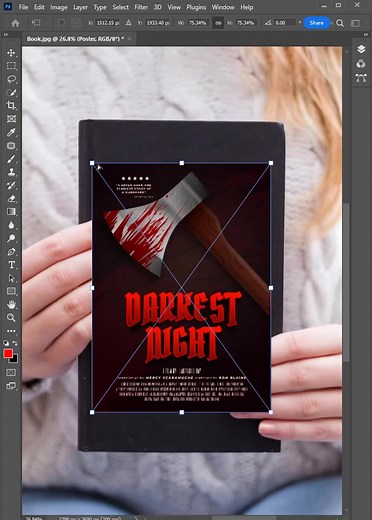Open the Window menu
Viewport: 372px width, 520px height.
coord(223,7)
